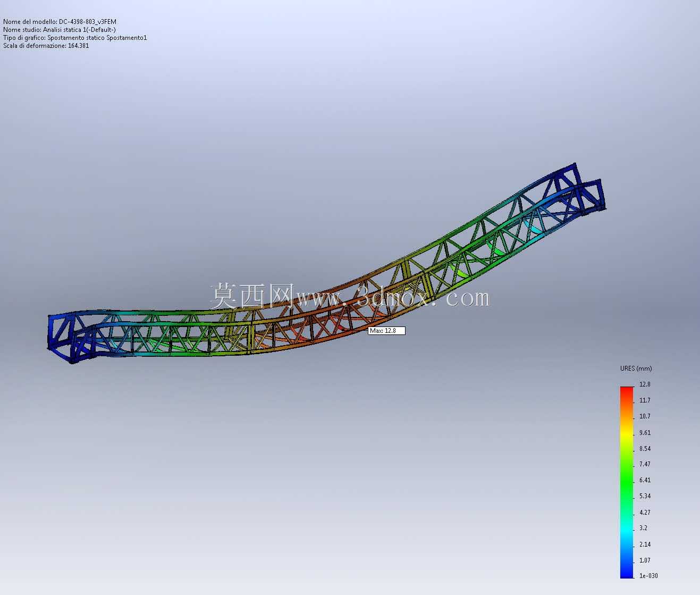Image resolution: width=700 pixels, height=595 pixels.
Task: Click the 'URES (mm)' legend title
Action: click(636, 368)
